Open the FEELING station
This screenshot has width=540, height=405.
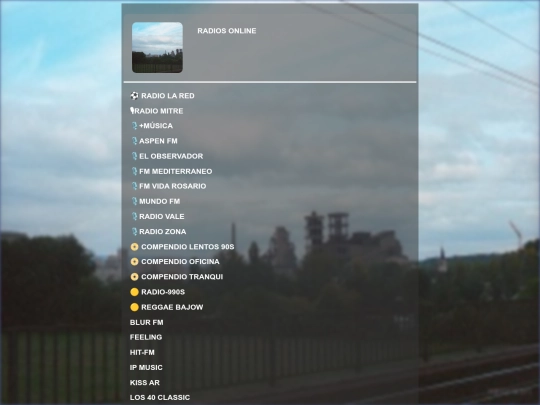pyautogui.click(x=146, y=337)
